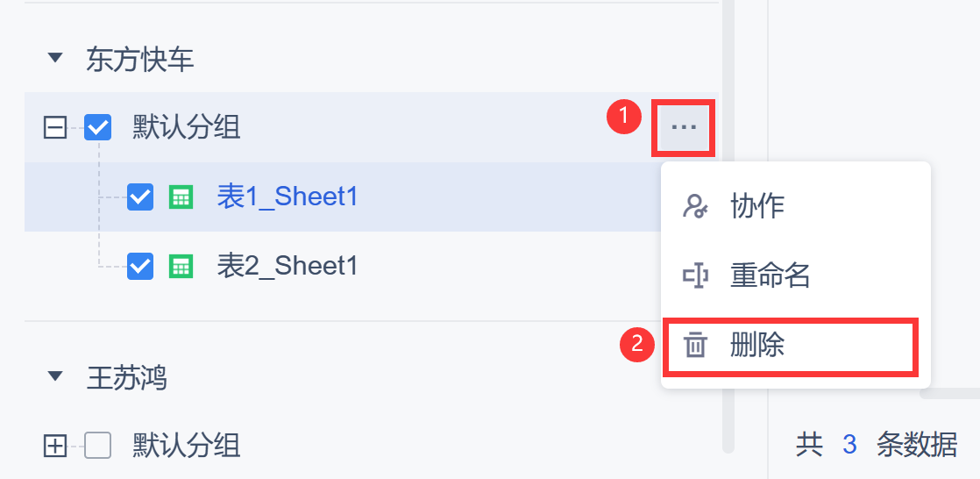This screenshot has height=479, width=980.
Task: Open the 表1_Sheet1 table
Action: (x=288, y=197)
